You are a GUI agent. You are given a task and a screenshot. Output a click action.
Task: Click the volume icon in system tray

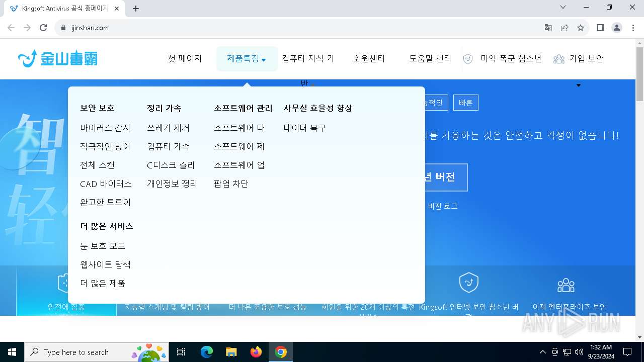pyautogui.click(x=579, y=352)
